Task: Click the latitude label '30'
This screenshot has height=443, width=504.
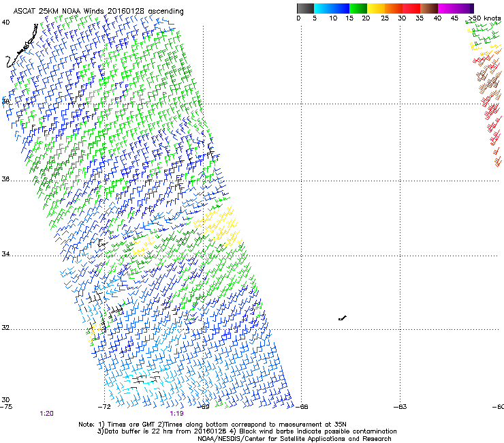Action: (5, 399)
